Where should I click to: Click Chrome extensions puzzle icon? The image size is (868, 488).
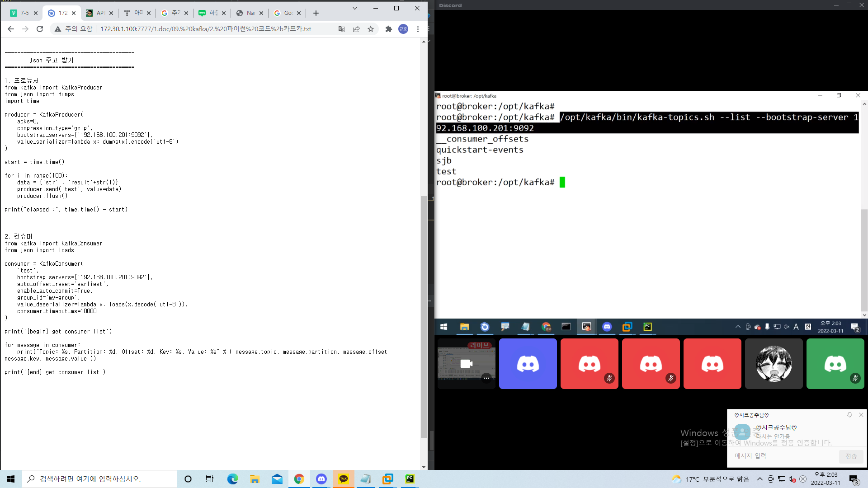point(388,29)
